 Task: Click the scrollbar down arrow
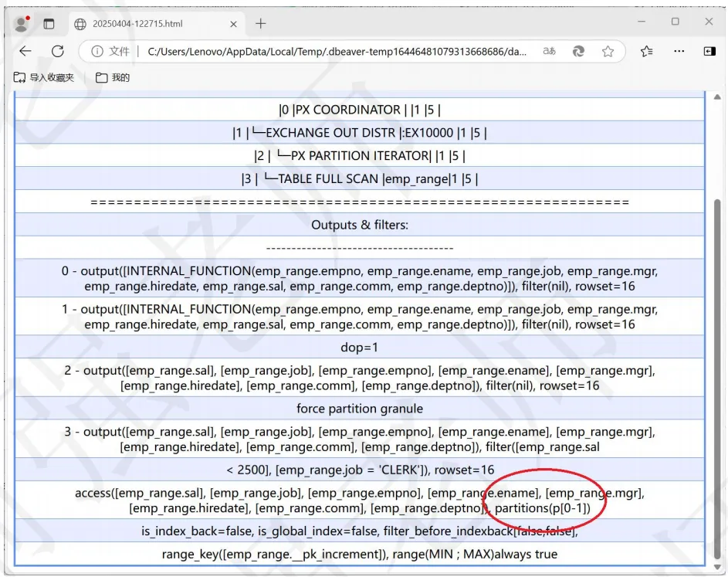point(717,567)
